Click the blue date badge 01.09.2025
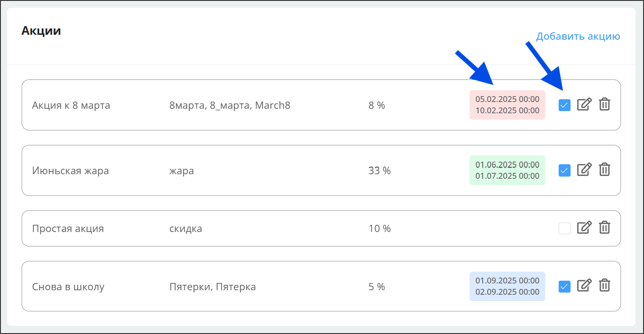The image size is (644, 334). [507, 286]
